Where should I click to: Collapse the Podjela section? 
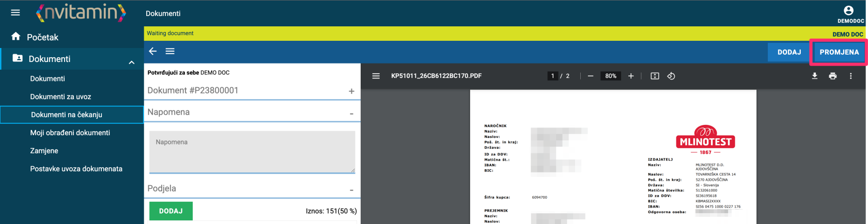click(x=351, y=190)
